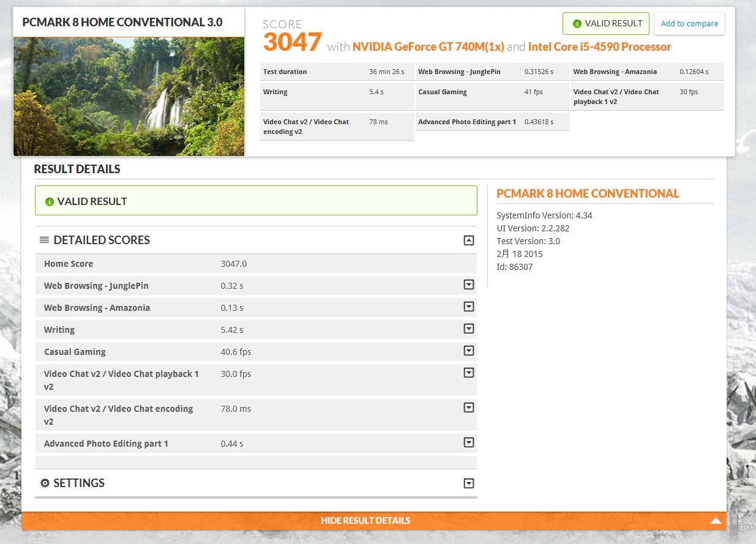Click the up arrow on Hide Result Details bar
756x544 pixels.
click(716, 521)
